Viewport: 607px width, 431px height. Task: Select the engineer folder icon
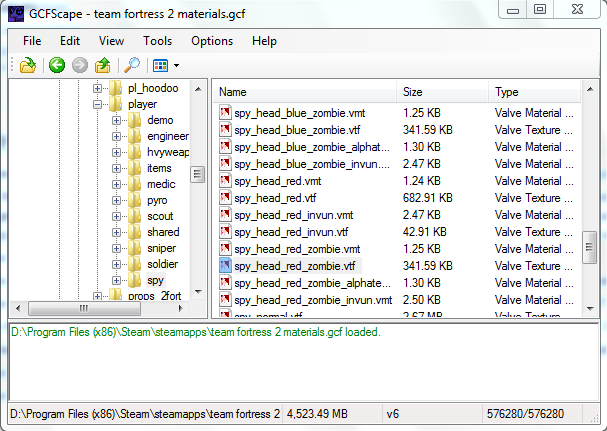click(134, 136)
